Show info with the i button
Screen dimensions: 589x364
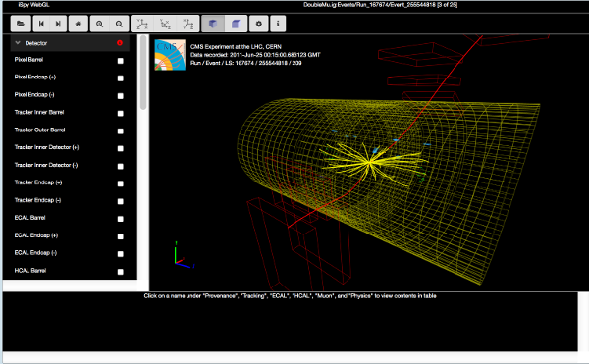278,24
